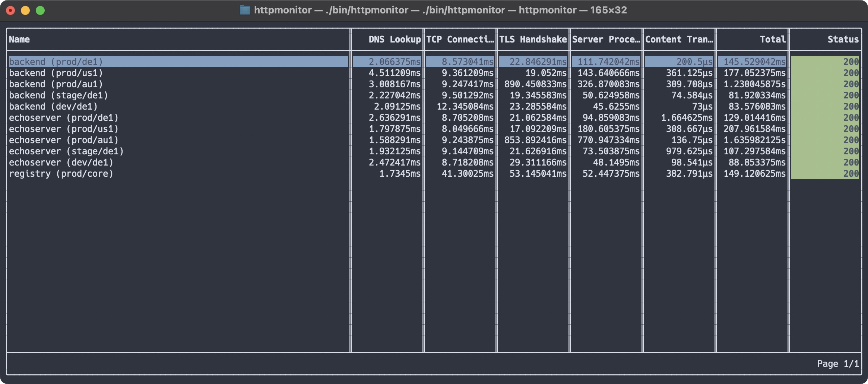Click the red close window button
Viewport: 868px width, 384px height.
[10, 10]
